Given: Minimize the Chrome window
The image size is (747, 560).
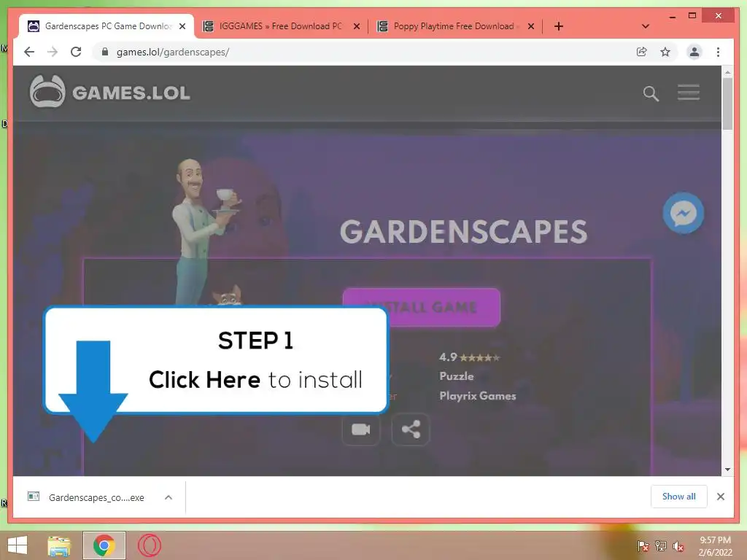Looking at the screenshot, I should 672,16.
